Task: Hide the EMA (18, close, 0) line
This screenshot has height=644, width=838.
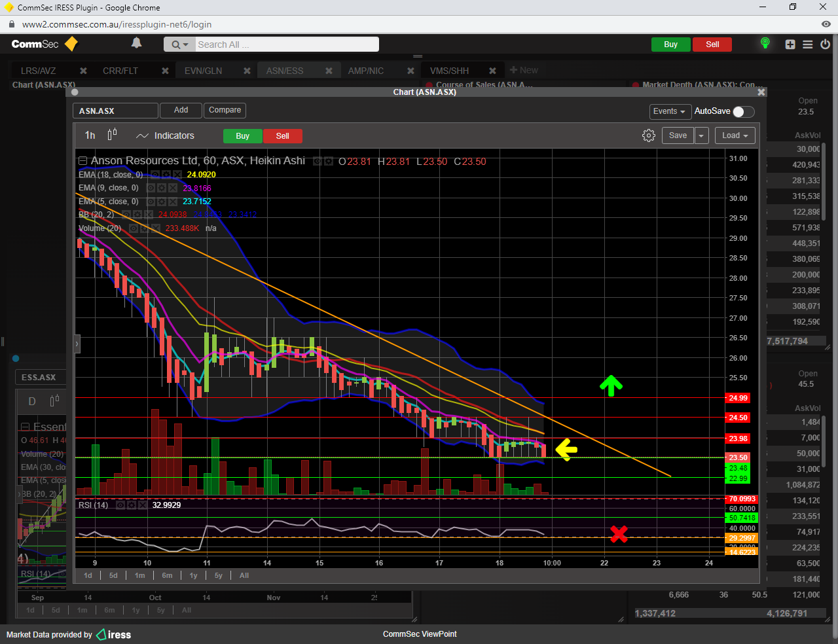Action: point(155,175)
